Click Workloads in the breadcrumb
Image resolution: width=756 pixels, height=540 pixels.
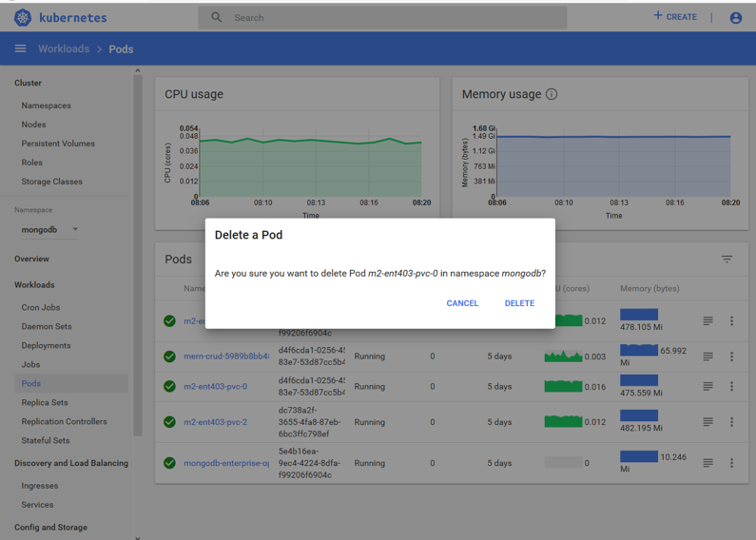coord(64,48)
